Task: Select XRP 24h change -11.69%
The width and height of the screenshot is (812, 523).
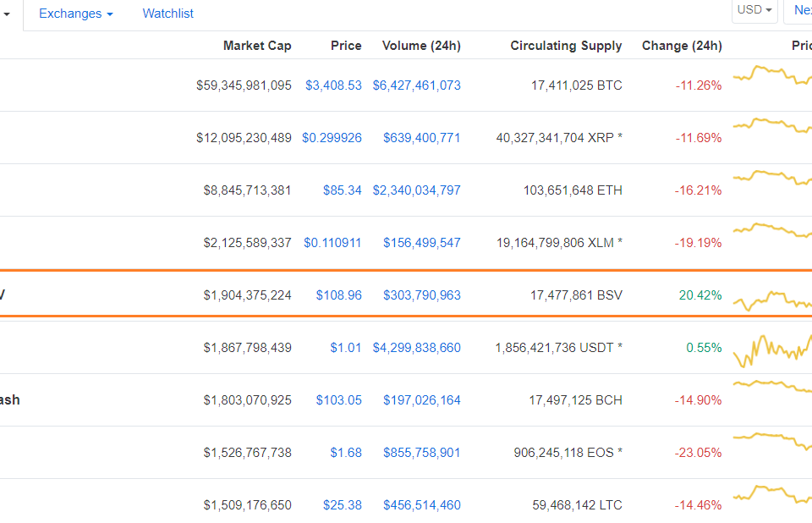Action: pos(699,138)
